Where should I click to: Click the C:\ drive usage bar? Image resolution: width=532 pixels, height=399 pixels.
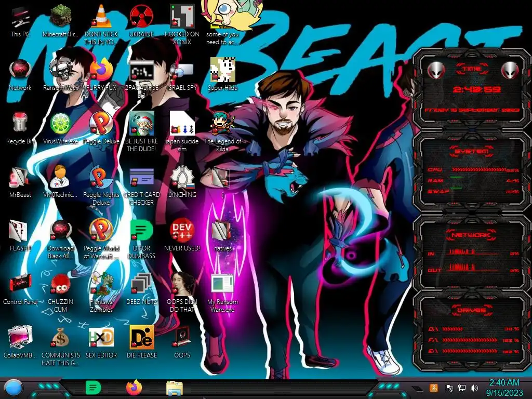click(x=453, y=329)
